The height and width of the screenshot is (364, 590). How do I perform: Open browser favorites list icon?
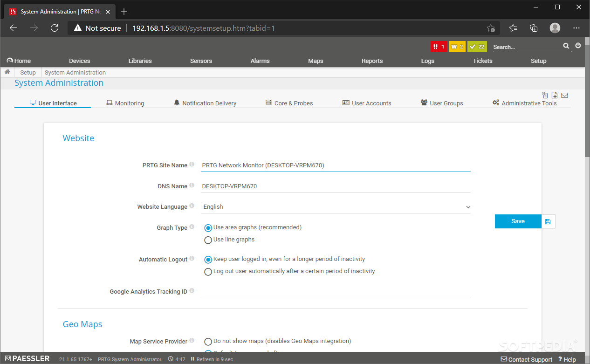(513, 28)
